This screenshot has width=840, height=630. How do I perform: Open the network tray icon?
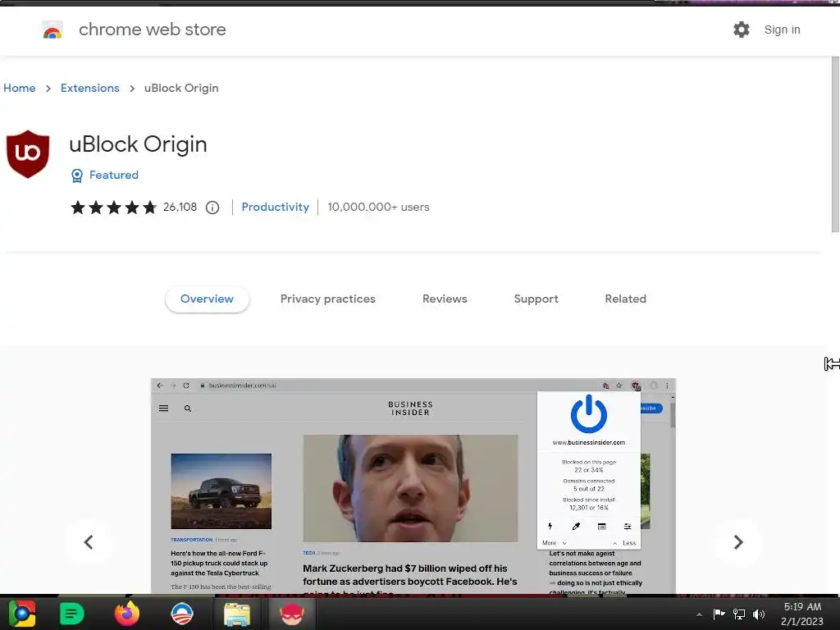739,614
